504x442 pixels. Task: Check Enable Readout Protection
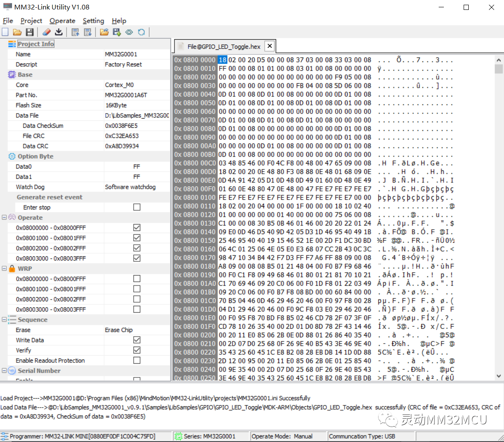pos(137,361)
